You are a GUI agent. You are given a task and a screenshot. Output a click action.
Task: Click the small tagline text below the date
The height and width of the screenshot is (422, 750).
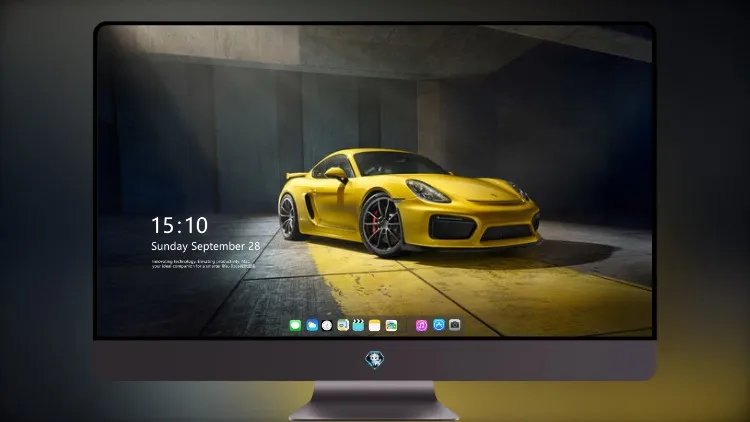[x=203, y=264]
